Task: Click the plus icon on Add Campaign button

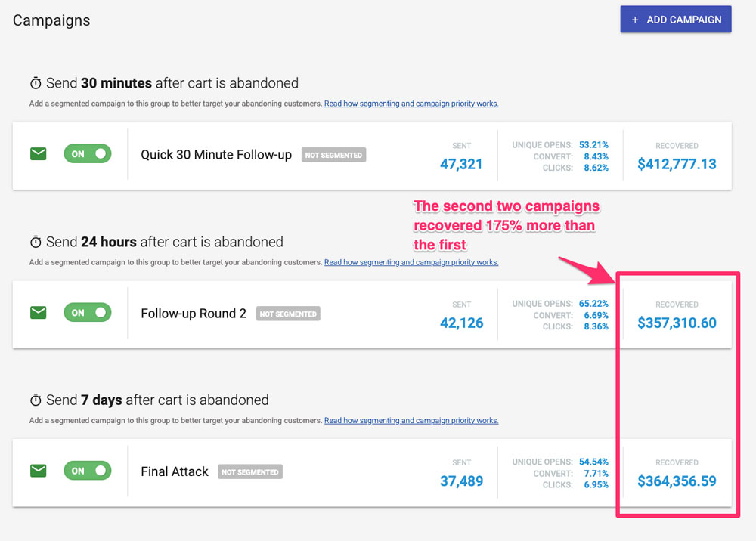Action: [x=634, y=19]
